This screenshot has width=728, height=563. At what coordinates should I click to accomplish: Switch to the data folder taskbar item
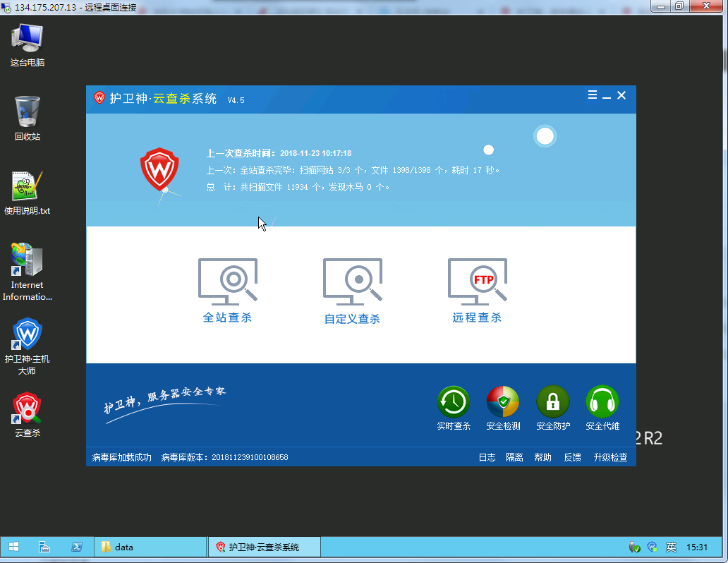coord(150,547)
